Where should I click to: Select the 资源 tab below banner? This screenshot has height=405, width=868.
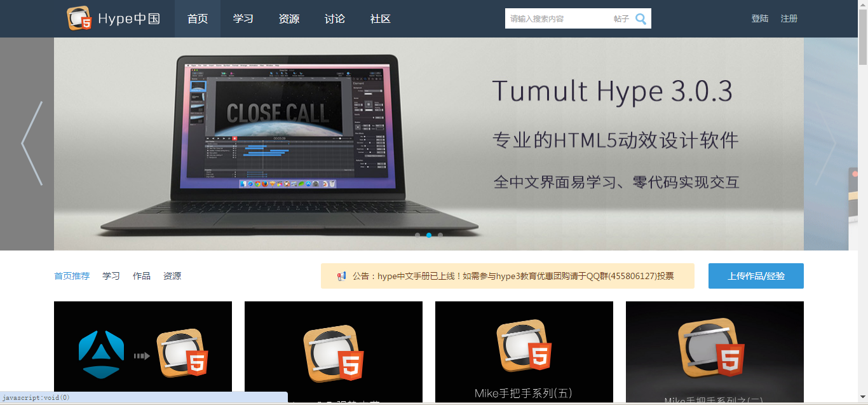(x=172, y=276)
